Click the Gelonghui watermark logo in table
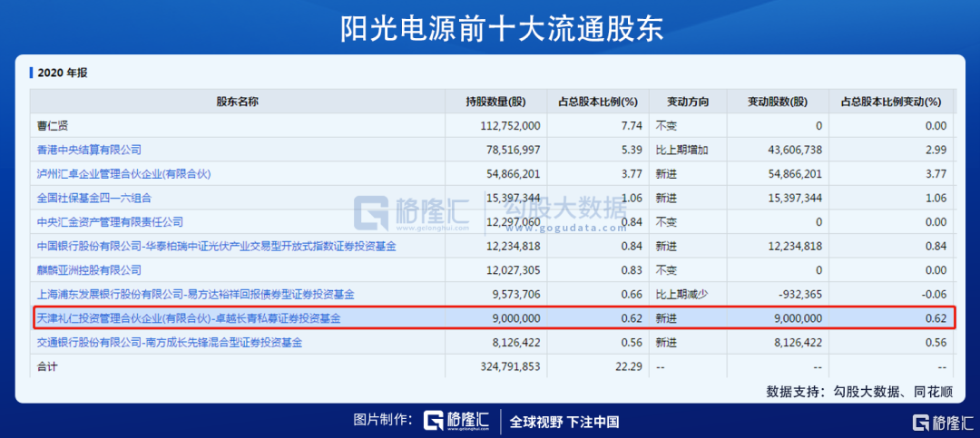This screenshot has width=980, height=438. click(411, 213)
